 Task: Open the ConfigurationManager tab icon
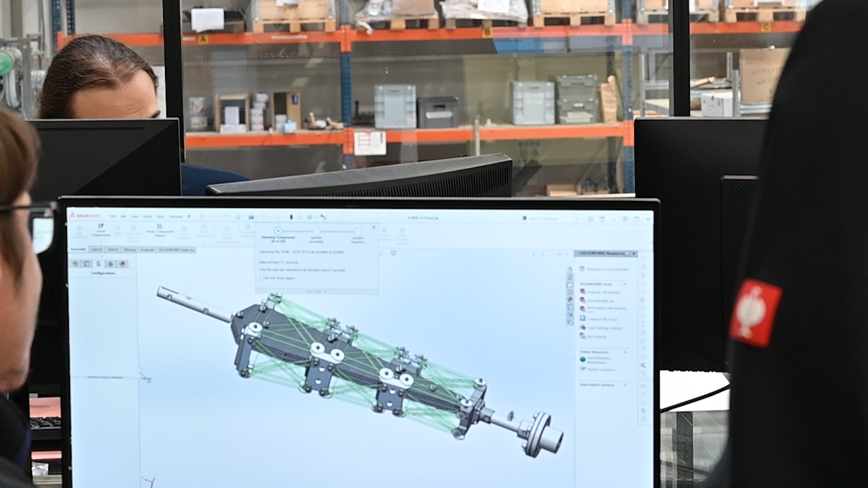pos(98,264)
